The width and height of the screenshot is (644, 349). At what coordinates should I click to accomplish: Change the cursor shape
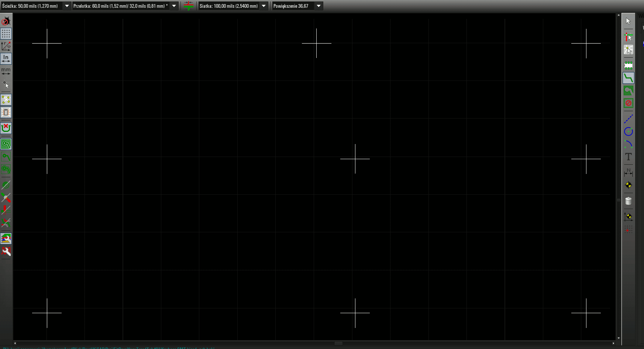pyautogui.click(x=6, y=84)
